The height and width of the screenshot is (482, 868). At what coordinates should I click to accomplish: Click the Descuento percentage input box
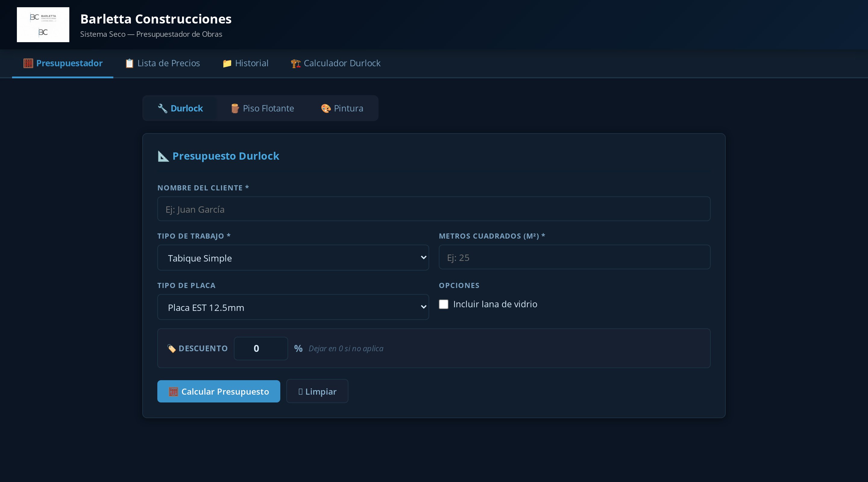(x=260, y=349)
